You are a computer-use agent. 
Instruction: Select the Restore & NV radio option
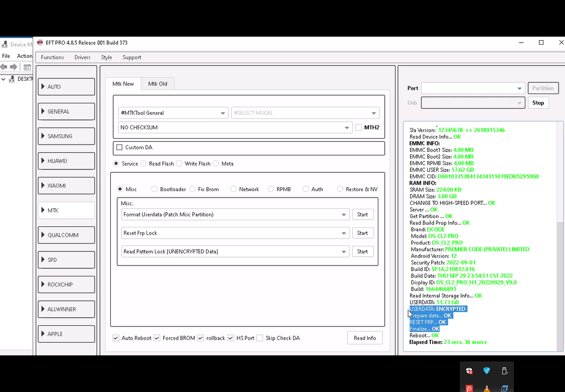(x=340, y=189)
